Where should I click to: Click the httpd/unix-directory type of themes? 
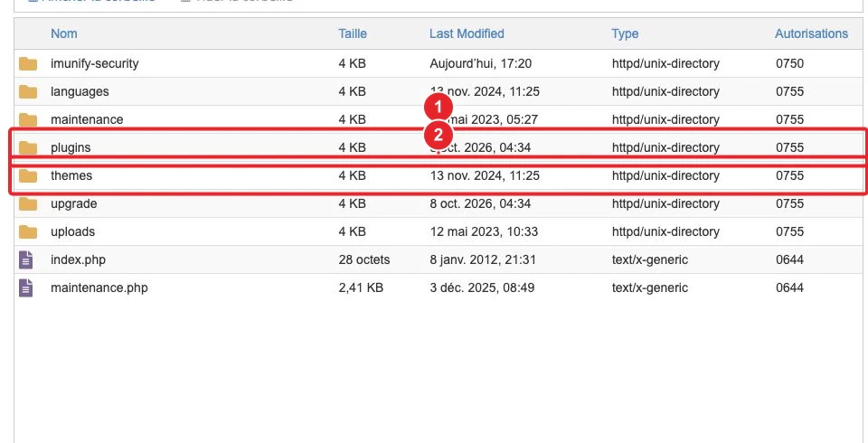(665, 175)
